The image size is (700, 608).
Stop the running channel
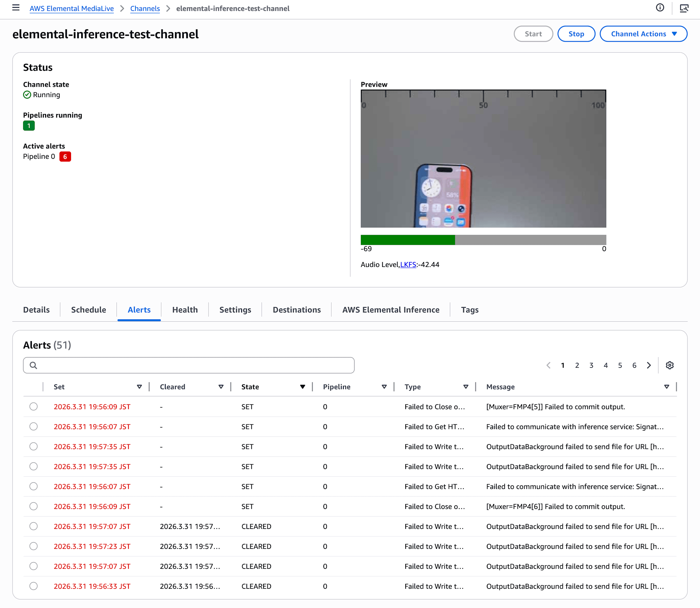pos(576,34)
